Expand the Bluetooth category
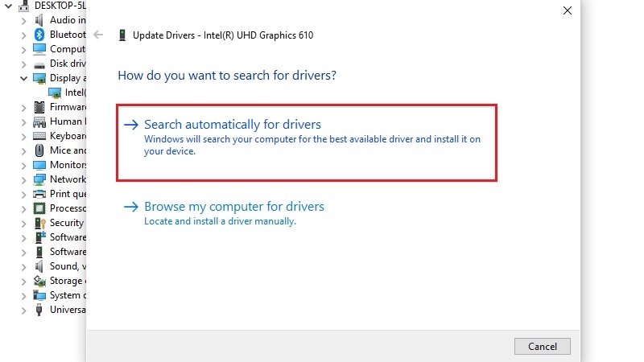The image size is (644, 362). [23, 35]
